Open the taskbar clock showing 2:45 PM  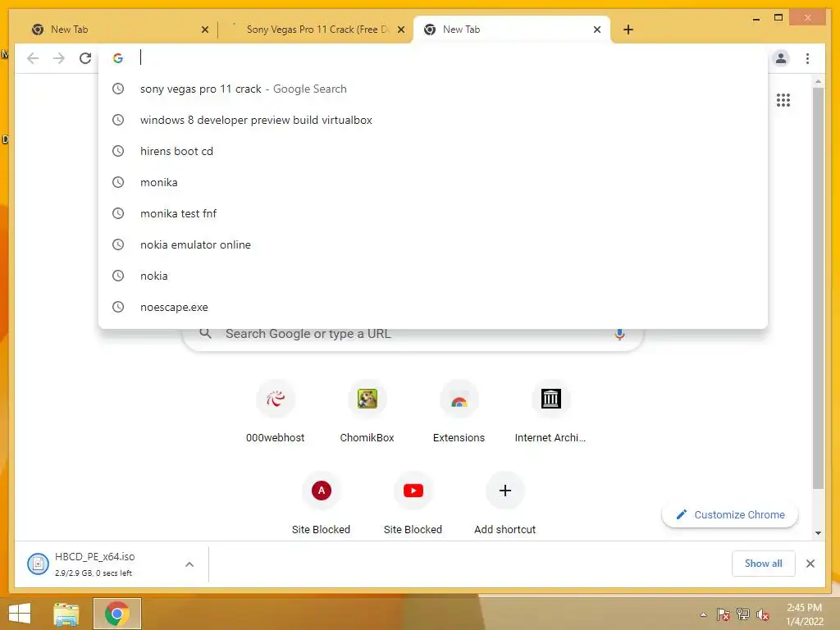[x=804, y=614]
